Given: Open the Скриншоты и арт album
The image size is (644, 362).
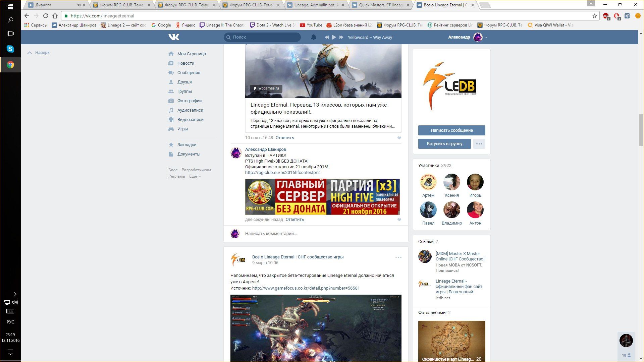Looking at the screenshot, I should pos(451,341).
